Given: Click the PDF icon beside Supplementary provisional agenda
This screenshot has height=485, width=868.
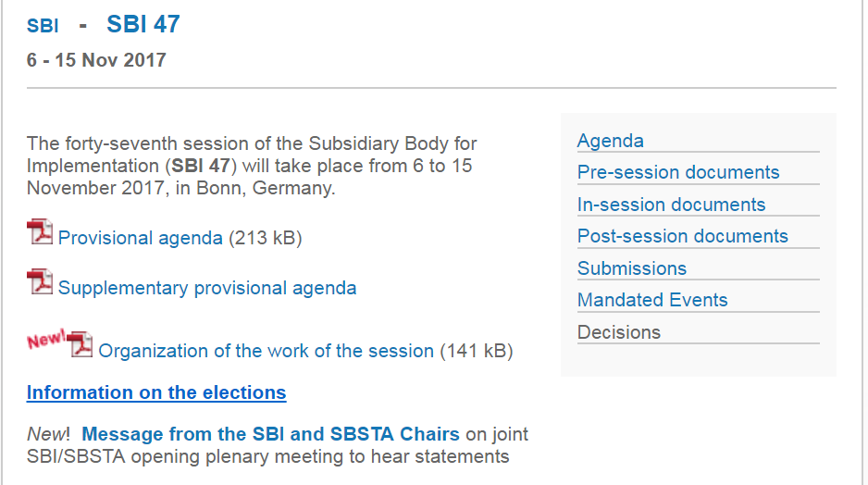Looking at the screenshot, I should 40,281.
